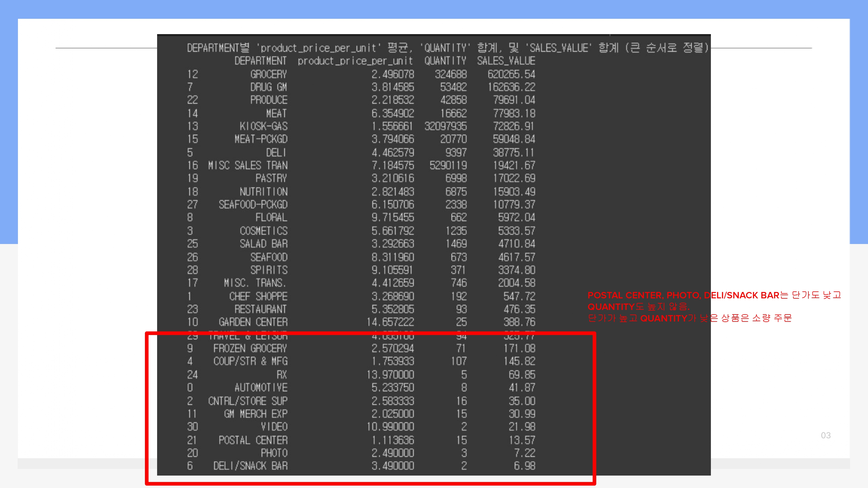This screenshot has height=488, width=868.
Task: Click the GARDEN CENTER price 14.657222
Action: click(x=390, y=322)
